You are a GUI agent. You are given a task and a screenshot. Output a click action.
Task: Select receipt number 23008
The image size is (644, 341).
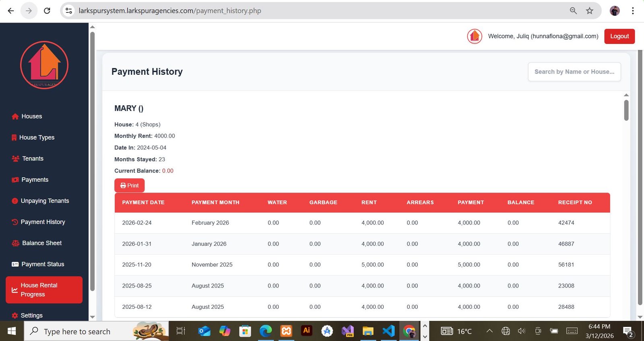point(566,286)
